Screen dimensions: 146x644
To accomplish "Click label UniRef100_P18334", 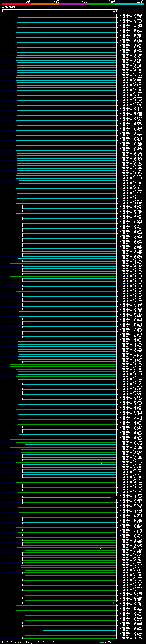I will pyautogui.click(x=131, y=419).
